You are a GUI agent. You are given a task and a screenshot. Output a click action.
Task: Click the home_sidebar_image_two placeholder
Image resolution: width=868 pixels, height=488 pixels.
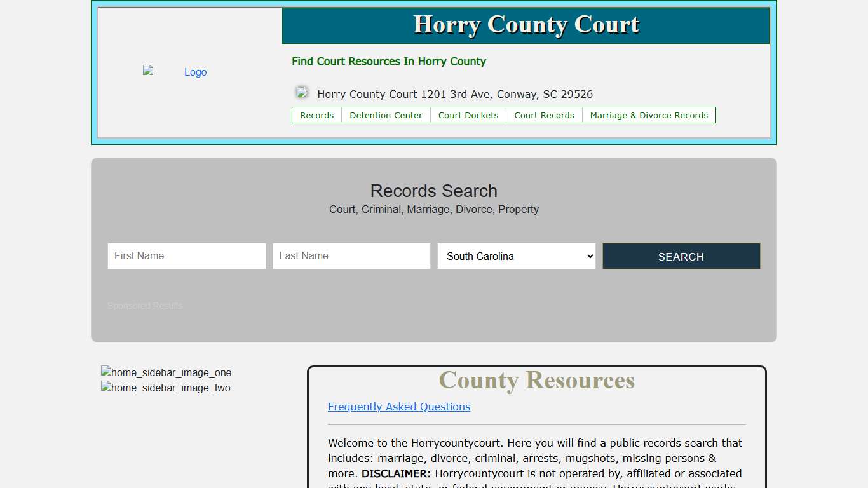tap(165, 388)
